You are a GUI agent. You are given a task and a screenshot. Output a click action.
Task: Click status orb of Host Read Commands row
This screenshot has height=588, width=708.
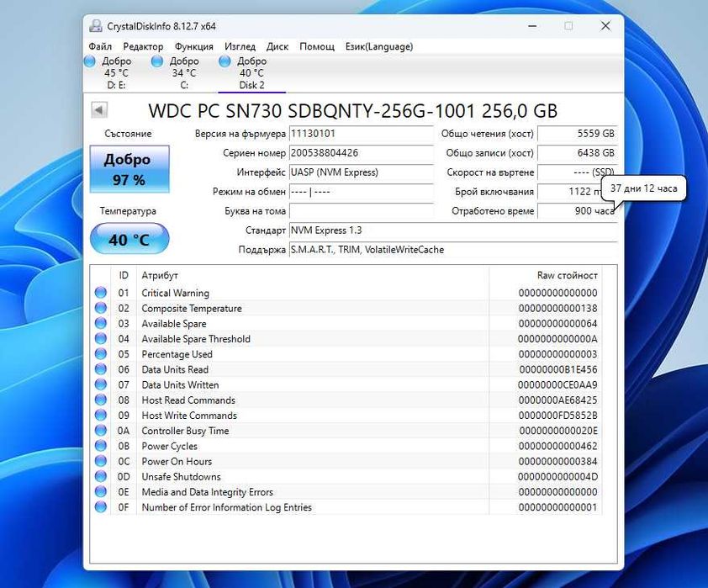click(101, 400)
